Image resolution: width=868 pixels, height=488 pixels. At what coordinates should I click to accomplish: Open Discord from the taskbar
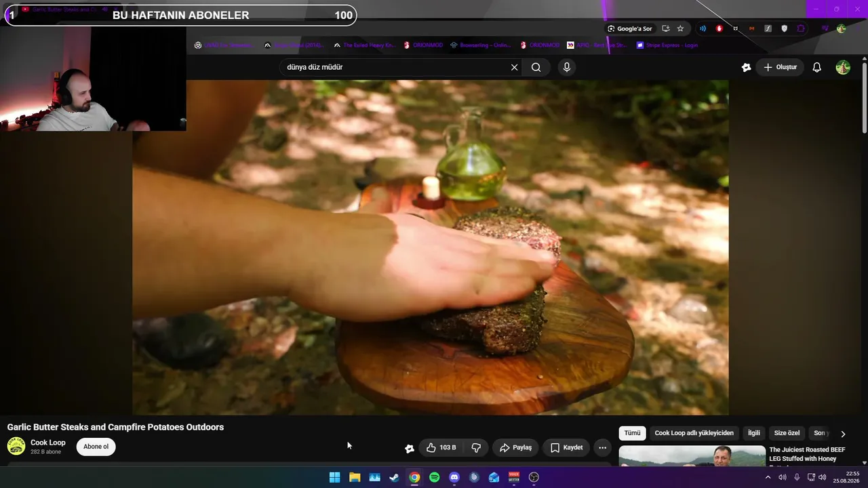454,477
